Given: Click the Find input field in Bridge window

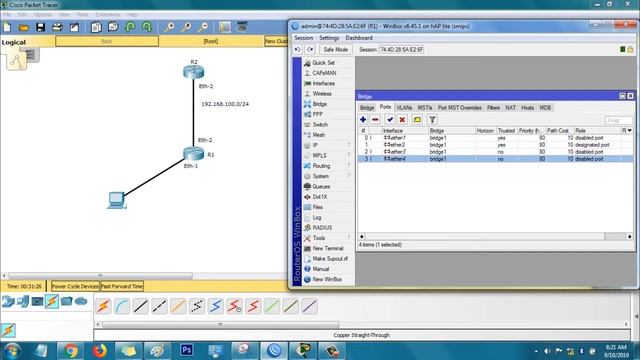Looking at the screenshot, I should tap(618, 120).
